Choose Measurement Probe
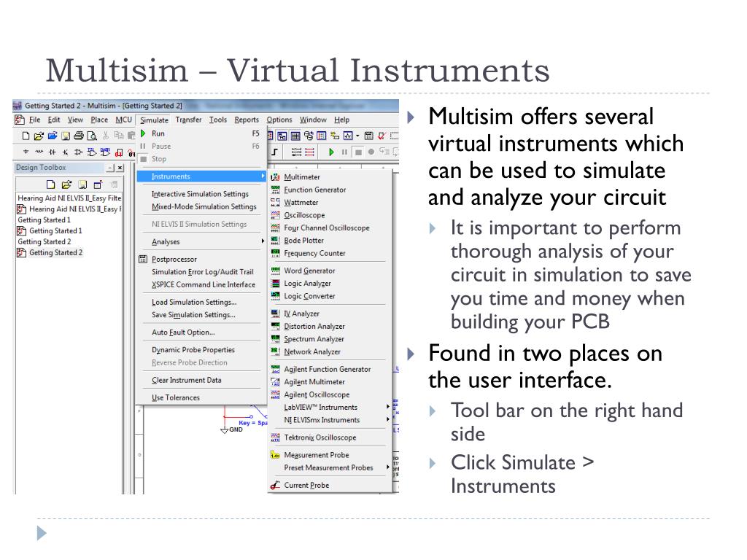 pos(330,455)
